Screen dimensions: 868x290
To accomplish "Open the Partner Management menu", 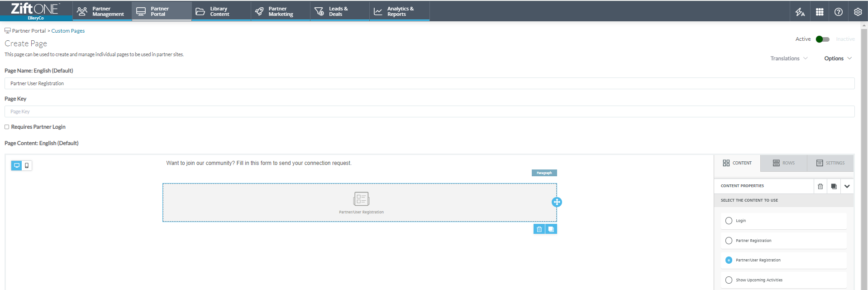I will tap(102, 11).
